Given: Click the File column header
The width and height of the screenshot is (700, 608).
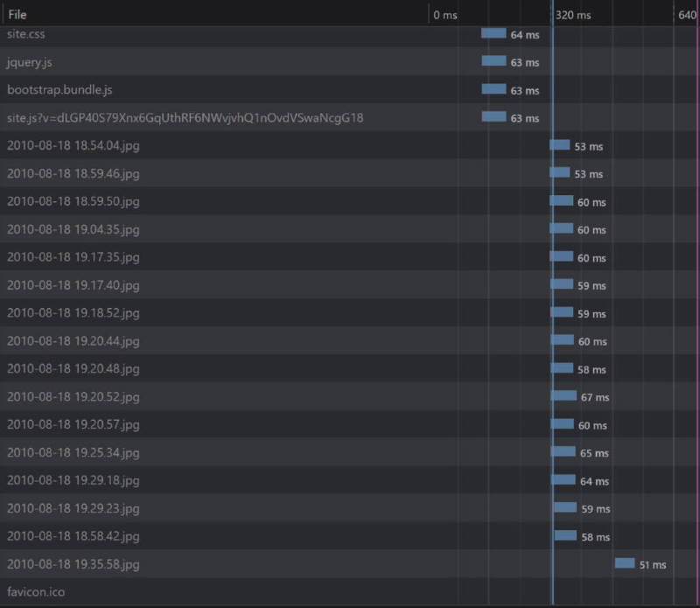Looking at the screenshot, I should click(16, 14).
